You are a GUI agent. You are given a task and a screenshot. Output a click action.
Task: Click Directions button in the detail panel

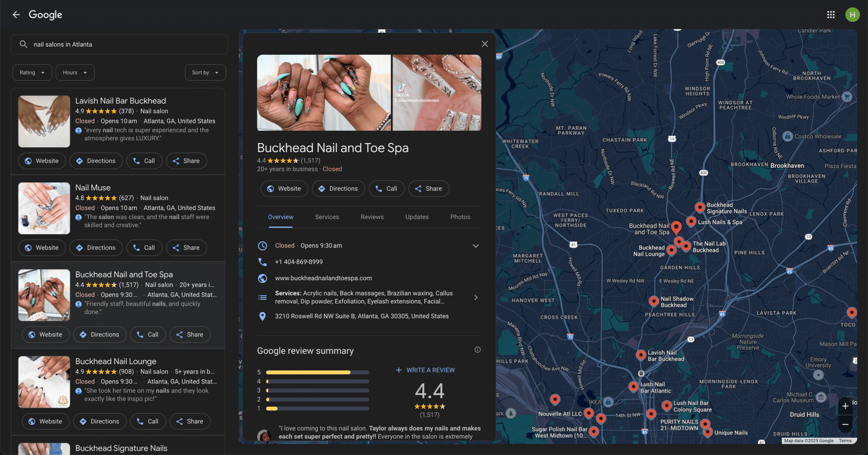[339, 188]
